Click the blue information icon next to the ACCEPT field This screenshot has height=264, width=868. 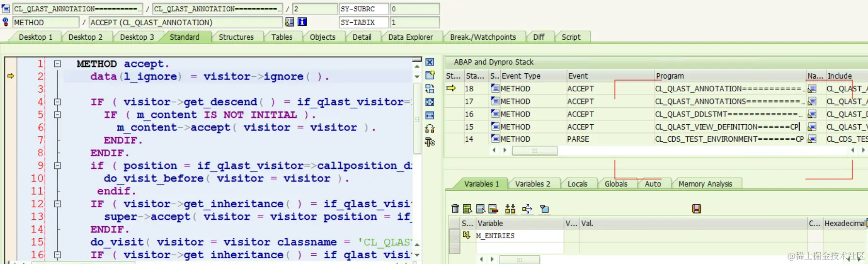tap(302, 22)
